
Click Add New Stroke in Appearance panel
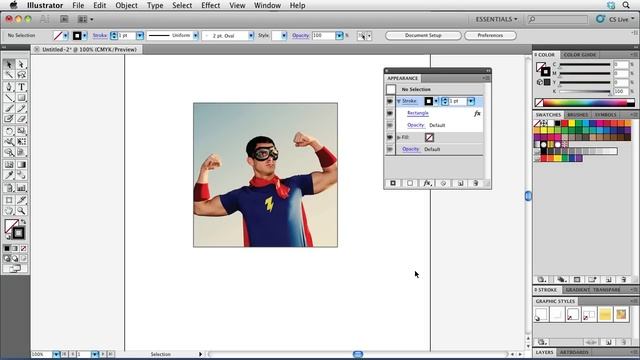point(393,183)
